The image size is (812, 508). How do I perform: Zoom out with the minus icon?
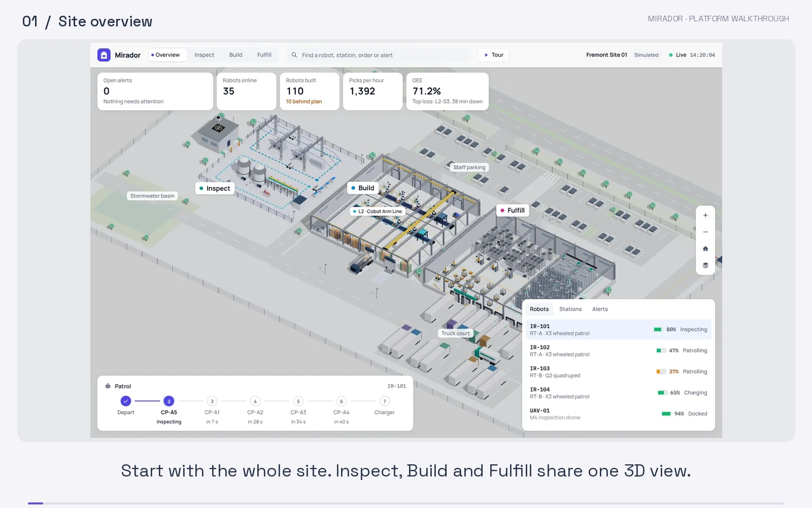click(x=705, y=232)
